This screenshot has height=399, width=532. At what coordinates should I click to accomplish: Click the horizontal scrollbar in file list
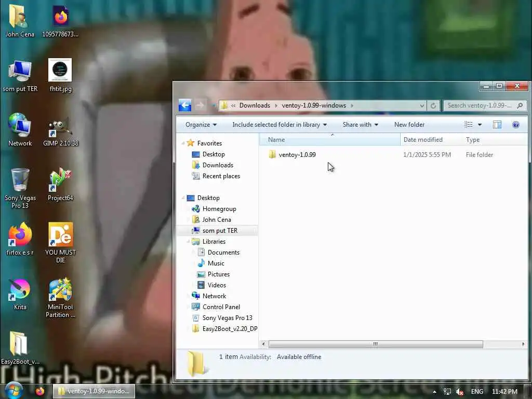tap(375, 344)
